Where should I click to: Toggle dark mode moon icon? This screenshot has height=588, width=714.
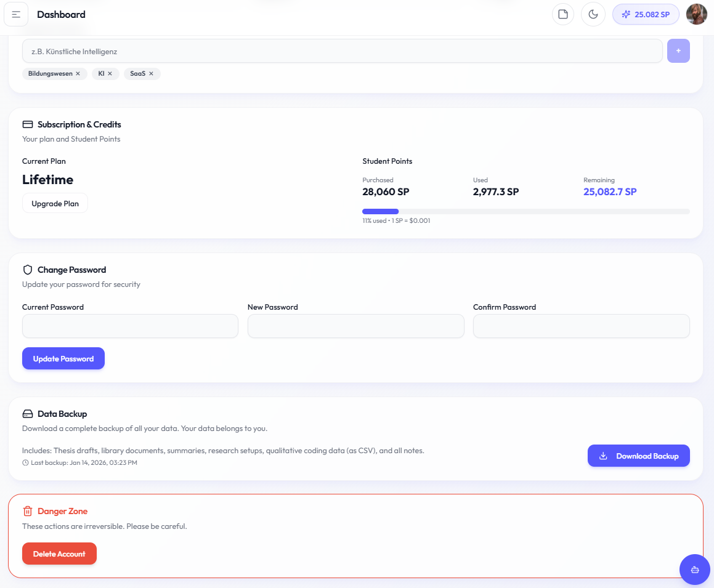(x=593, y=14)
